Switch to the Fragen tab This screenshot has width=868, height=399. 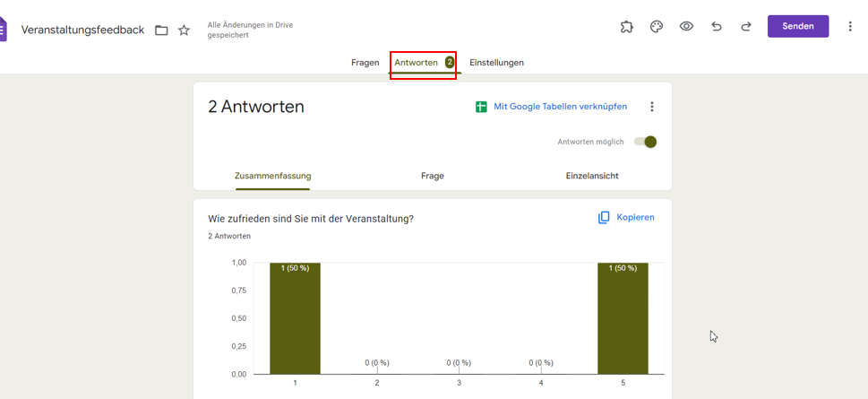pyautogui.click(x=365, y=63)
